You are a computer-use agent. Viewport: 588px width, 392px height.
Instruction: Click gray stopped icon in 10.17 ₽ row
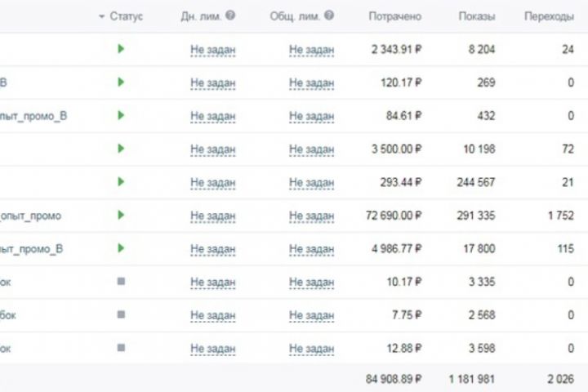click(x=121, y=281)
